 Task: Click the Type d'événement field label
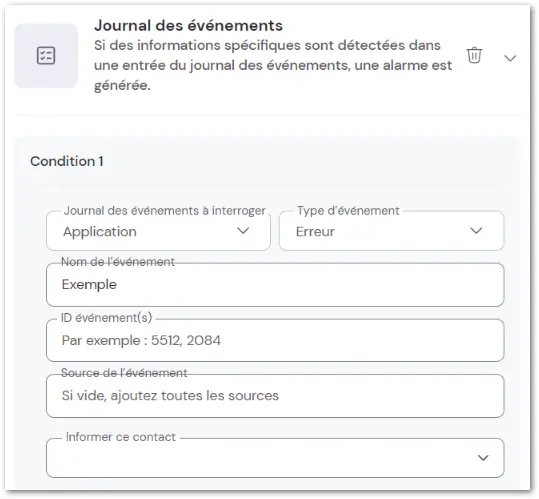tap(348, 210)
